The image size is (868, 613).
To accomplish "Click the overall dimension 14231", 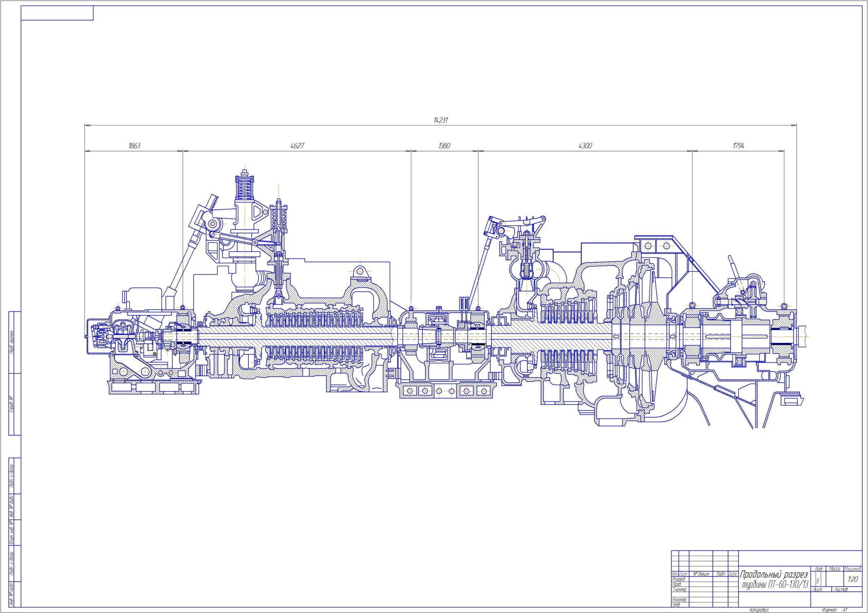I will 440,120.
